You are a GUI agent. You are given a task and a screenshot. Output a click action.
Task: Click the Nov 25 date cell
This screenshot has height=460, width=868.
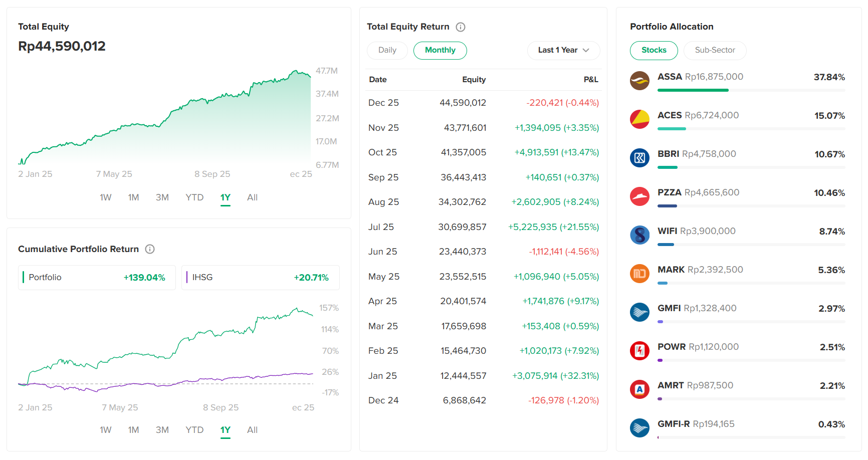tap(383, 128)
